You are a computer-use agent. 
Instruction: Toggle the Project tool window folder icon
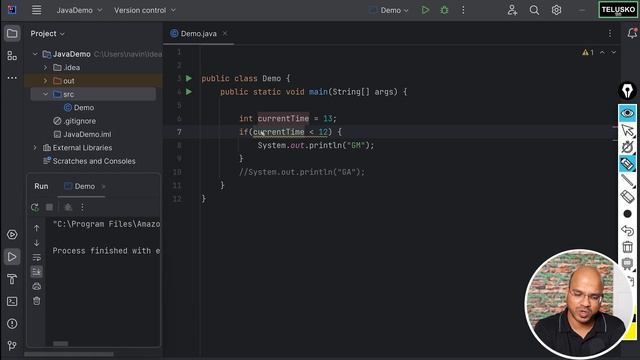[x=12, y=33]
